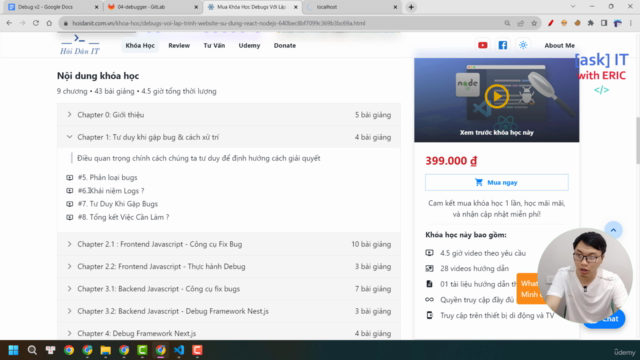Open Visual Studio Code from taskbar
Viewport: 640px width, 360px height.
[179, 350]
